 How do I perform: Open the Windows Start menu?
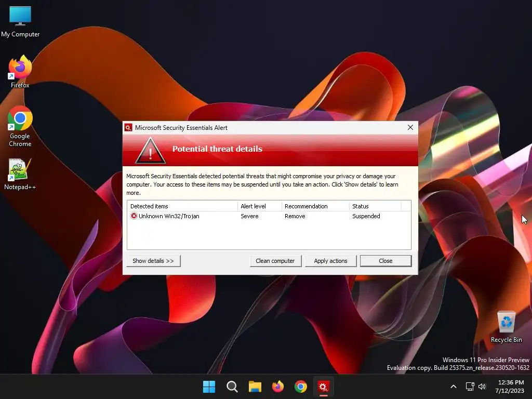point(209,387)
